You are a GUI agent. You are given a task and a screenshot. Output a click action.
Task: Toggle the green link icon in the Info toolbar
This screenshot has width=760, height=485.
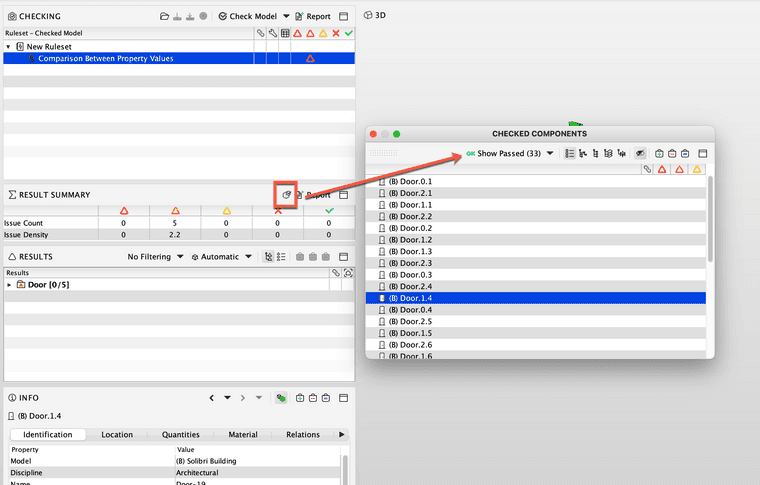click(x=281, y=398)
